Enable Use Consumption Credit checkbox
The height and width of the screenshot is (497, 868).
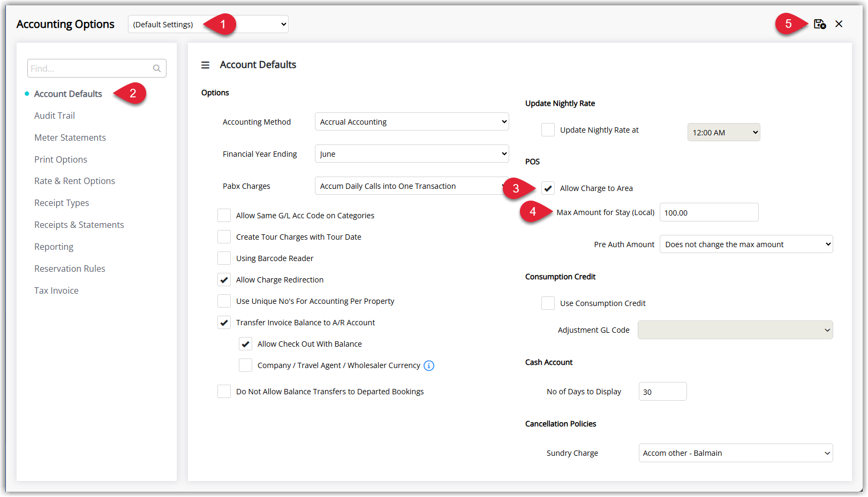(548, 303)
